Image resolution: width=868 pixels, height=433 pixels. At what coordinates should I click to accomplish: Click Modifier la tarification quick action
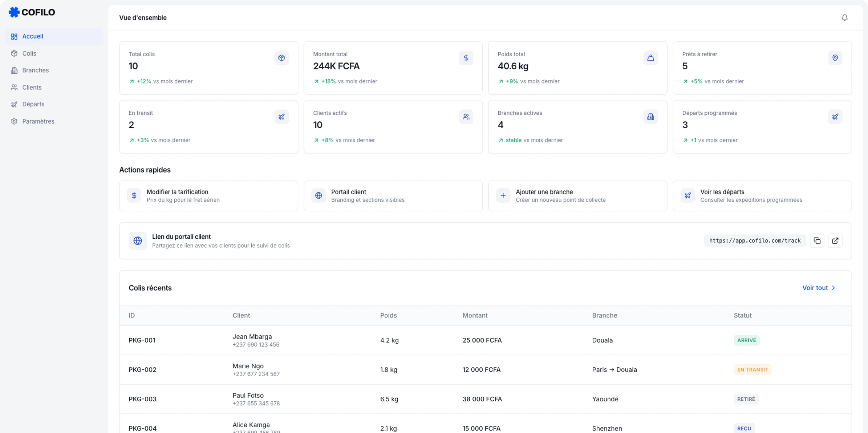pos(208,196)
